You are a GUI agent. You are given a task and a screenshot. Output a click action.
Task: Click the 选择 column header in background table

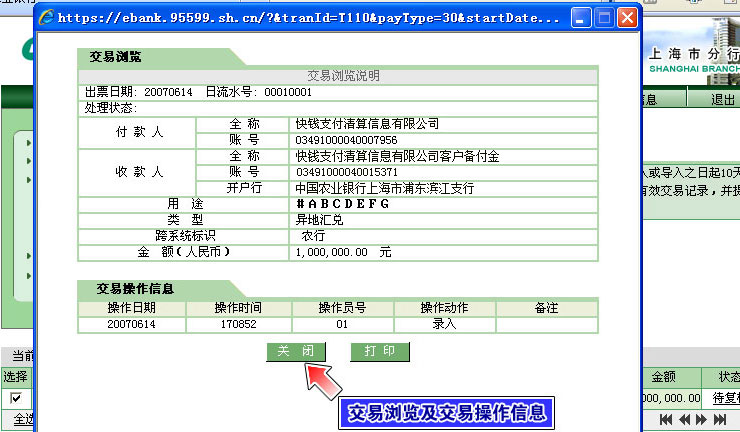[x=16, y=377]
